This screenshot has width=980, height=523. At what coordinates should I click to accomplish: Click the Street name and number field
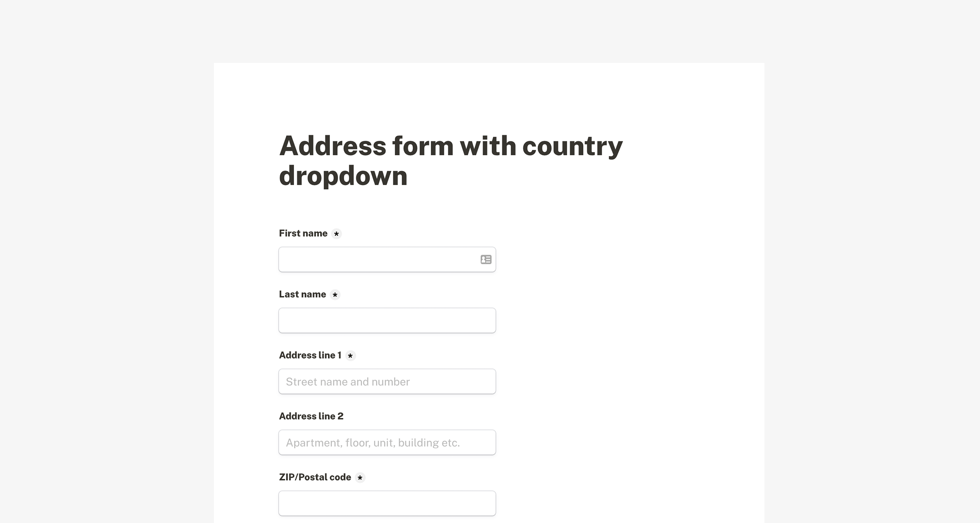tap(387, 381)
